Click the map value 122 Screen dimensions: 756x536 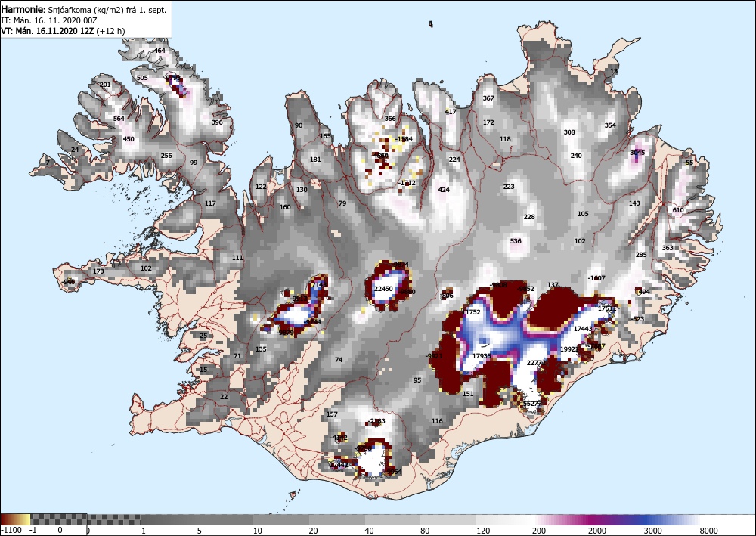point(261,187)
